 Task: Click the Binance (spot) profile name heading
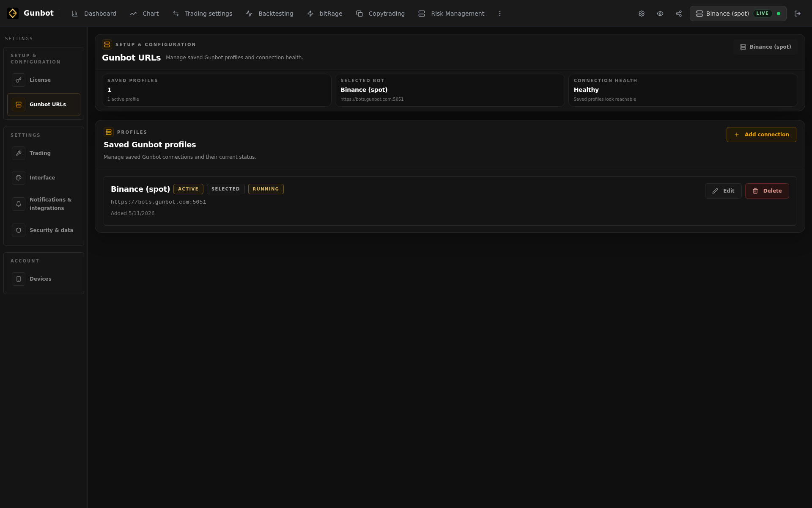140,189
